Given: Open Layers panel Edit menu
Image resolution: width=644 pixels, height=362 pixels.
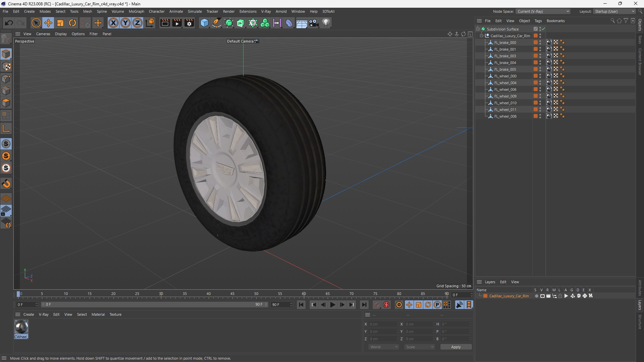Looking at the screenshot, I should (503, 282).
